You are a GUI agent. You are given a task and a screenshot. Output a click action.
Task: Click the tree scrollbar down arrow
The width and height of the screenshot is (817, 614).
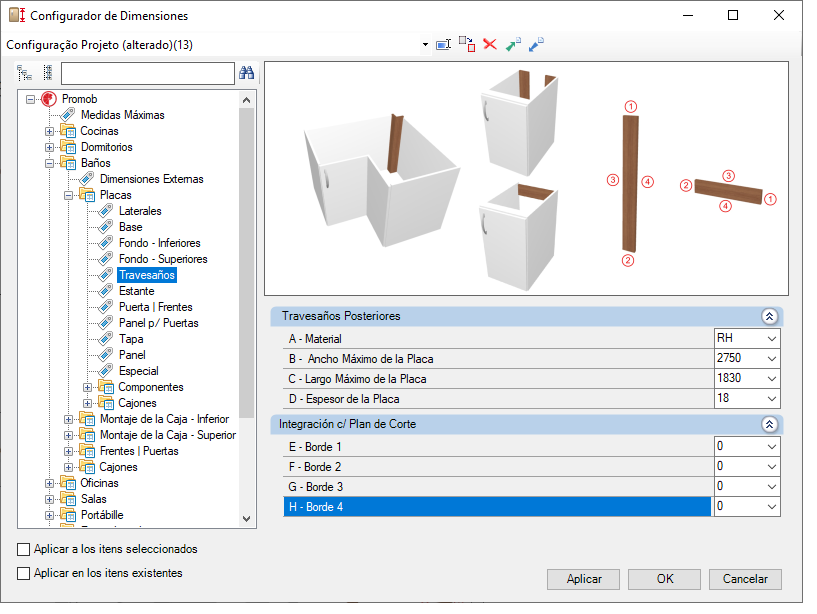247,519
